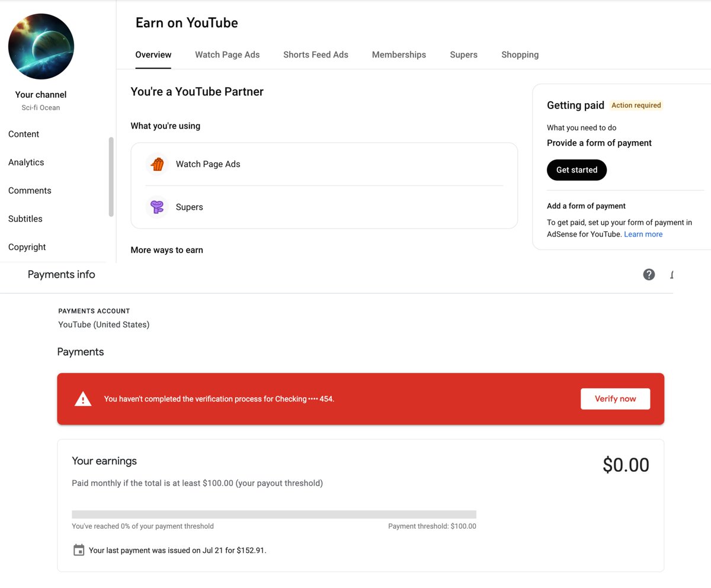Click the "Getting paid" card title
This screenshot has width=711, height=588.
coord(575,106)
